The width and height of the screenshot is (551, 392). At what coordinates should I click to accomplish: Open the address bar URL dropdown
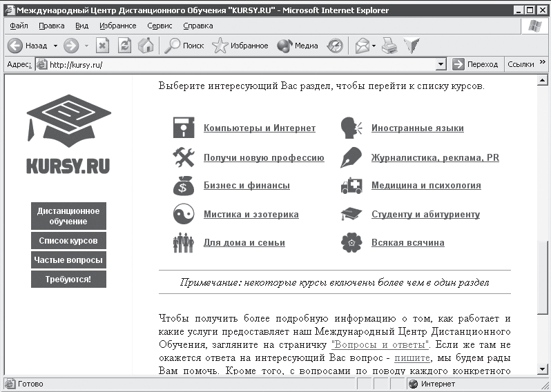click(x=441, y=64)
